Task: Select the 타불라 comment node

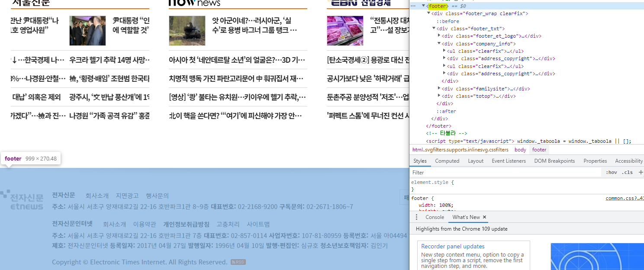Action: pyautogui.click(x=447, y=133)
